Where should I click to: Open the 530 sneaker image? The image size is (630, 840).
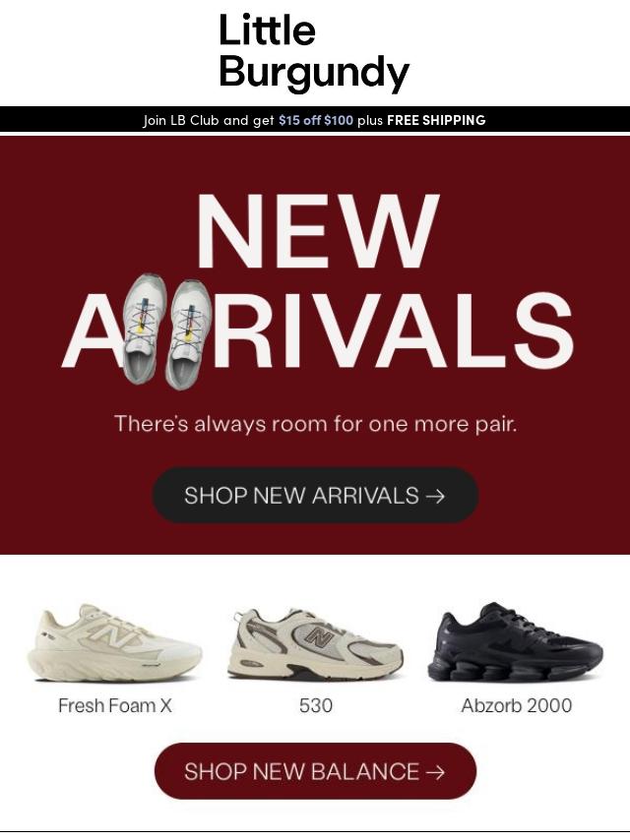click(315, 644)
